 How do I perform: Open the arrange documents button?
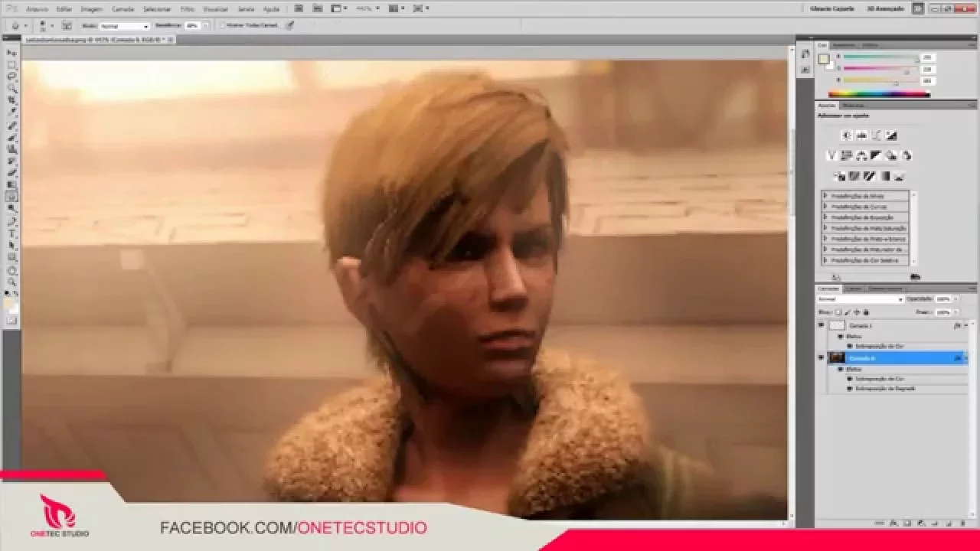(x=394, y=8)
